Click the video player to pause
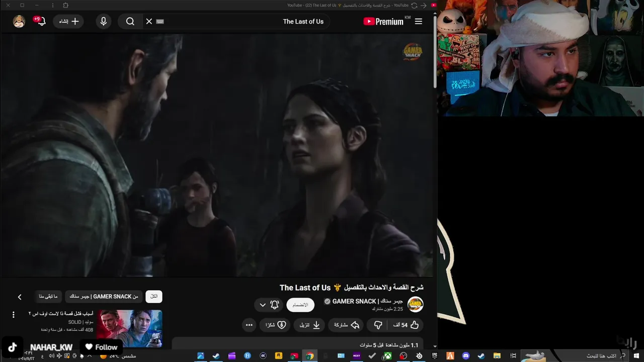644x362 pixels. click(216, 155)
